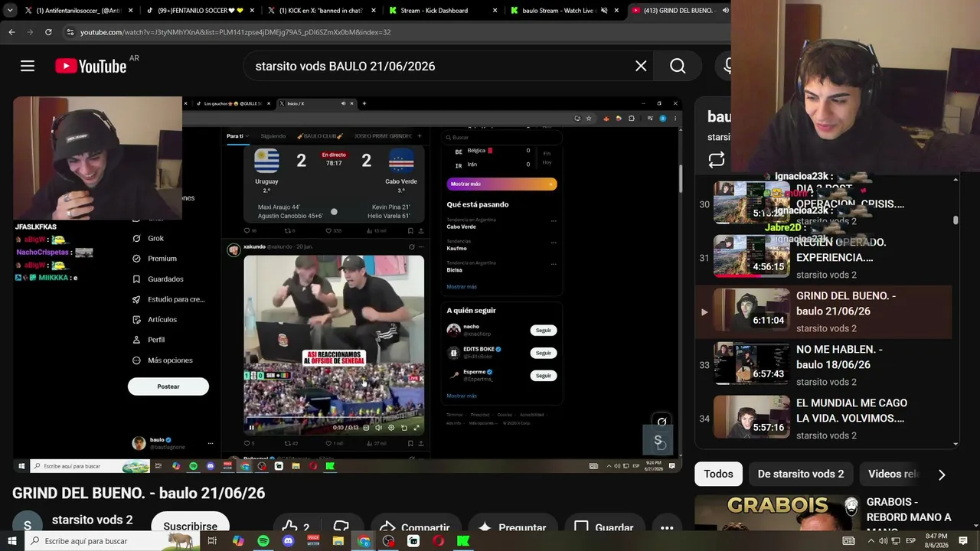This screenshot has height=551, width=980.
Task: Reload the current YouTube page
Action: (48, 32)
